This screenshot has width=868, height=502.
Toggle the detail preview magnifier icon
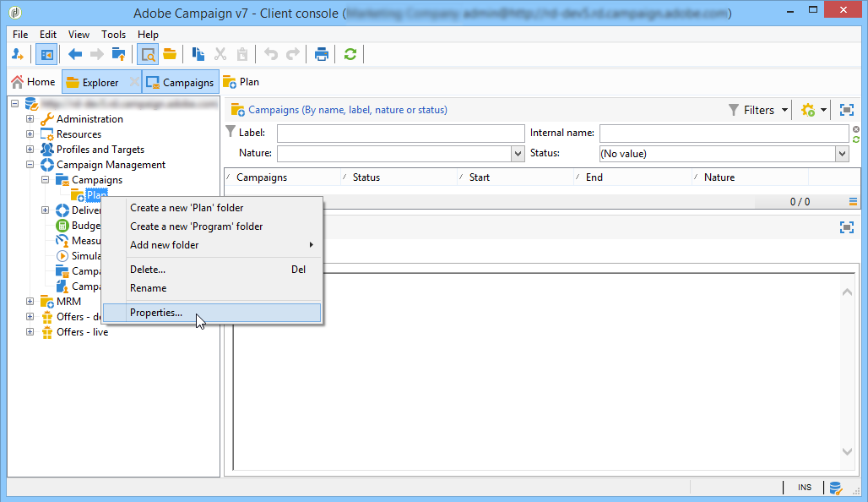[x=148, y=54]
